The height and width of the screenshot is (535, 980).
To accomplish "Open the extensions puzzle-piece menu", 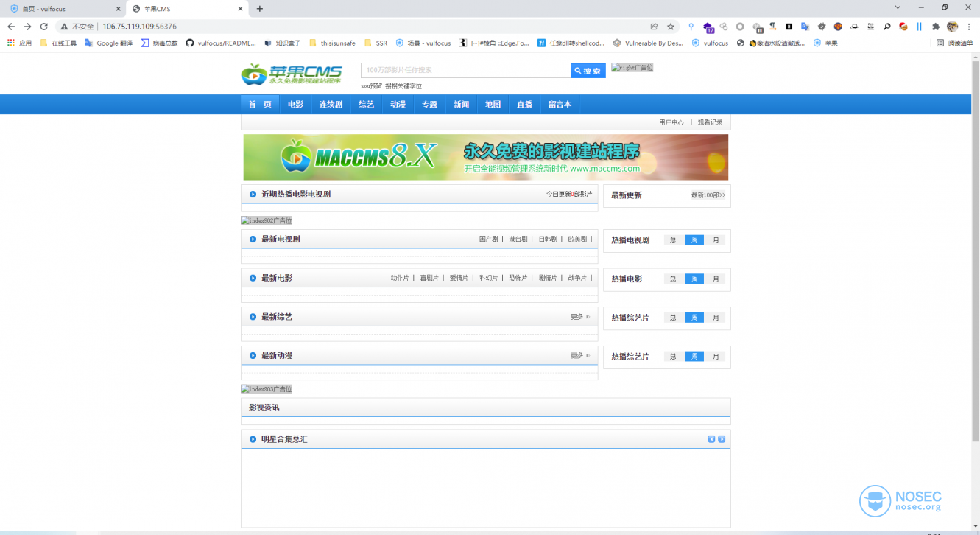I will click(x=936, y=27).
